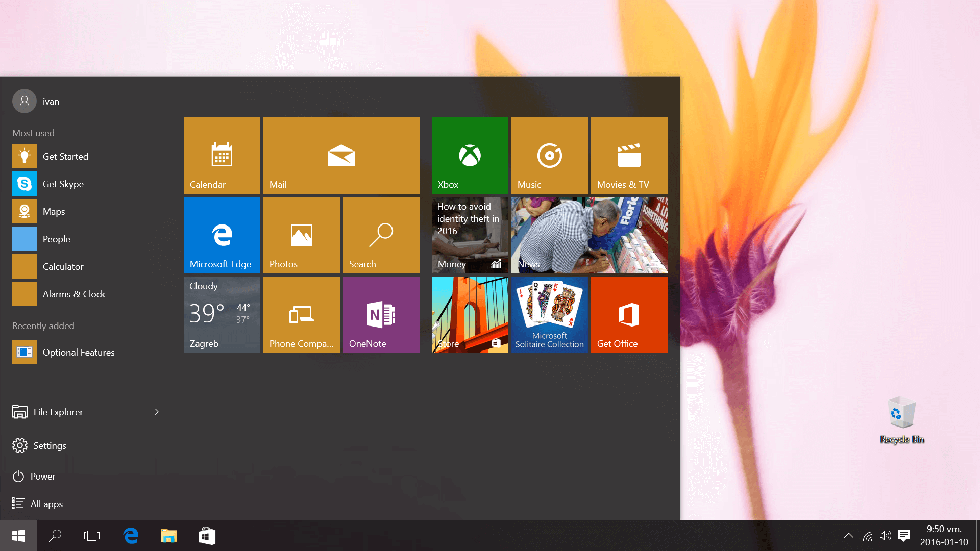The height and width of the screenshot is (551, 980).
Task: Click the Get Started lightbulb icon
Action: (24, 156)
